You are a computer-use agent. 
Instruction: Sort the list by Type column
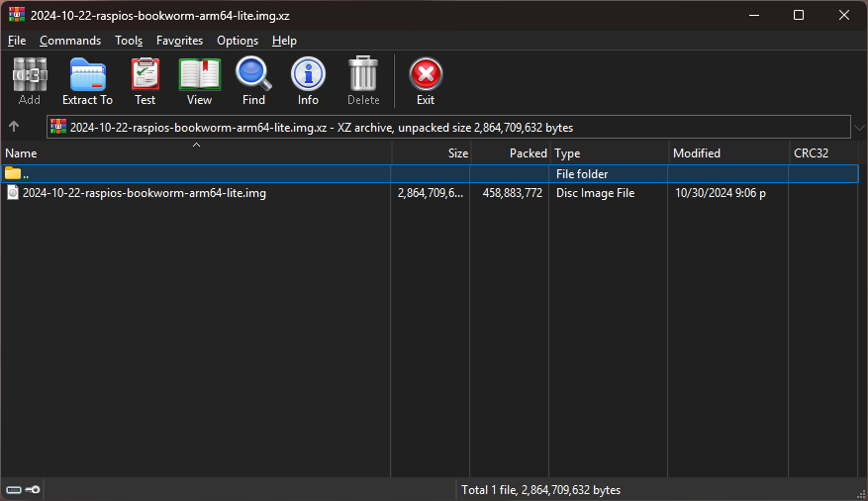(x=609, y=153)
